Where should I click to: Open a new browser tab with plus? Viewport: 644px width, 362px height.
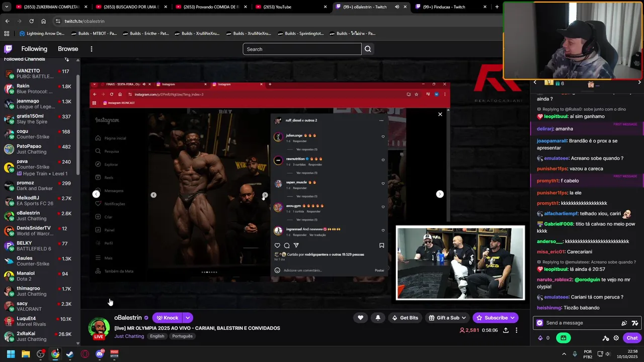[x=497, y=7]
